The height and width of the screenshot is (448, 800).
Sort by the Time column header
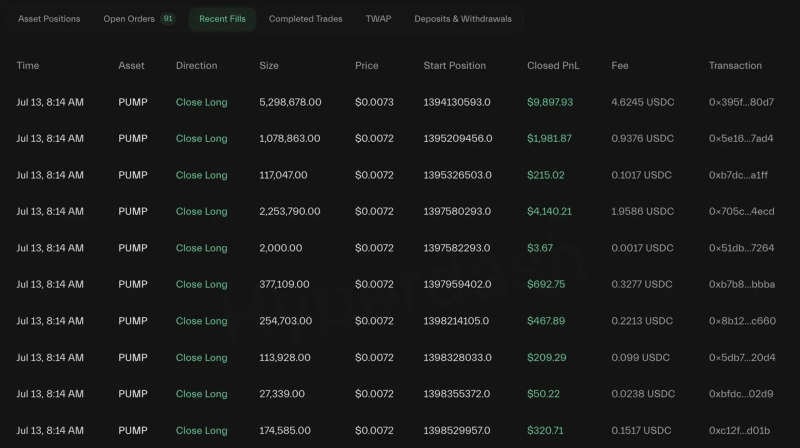pyautogui.click(x=28, y=66)
